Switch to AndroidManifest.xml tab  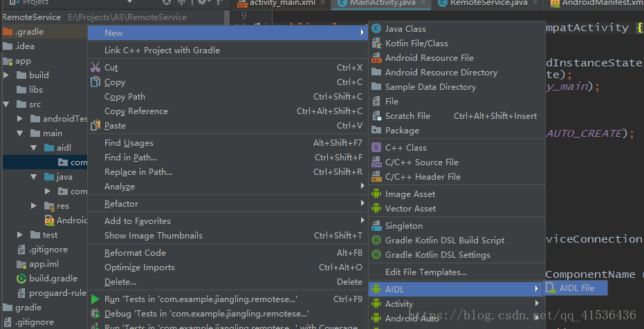pos(595,3)
